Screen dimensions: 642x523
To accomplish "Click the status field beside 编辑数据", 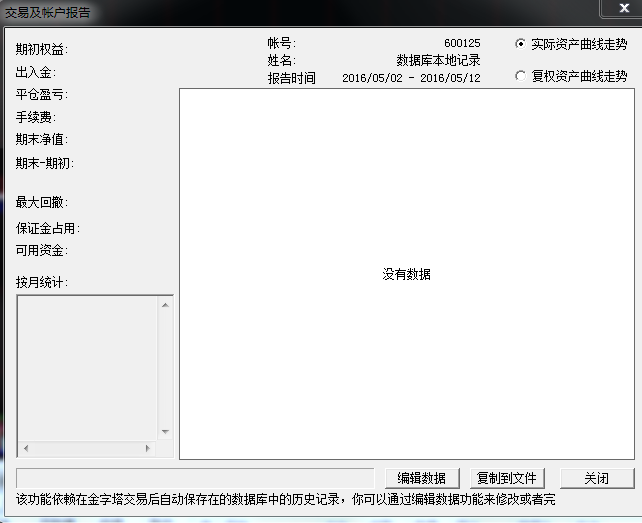I will pos(195,478).
